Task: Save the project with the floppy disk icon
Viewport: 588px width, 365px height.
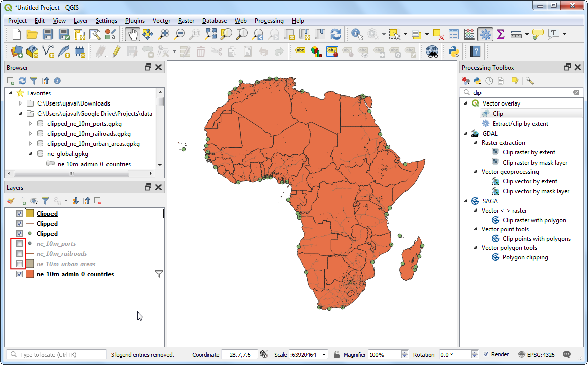Action: (x=48, y=34)
